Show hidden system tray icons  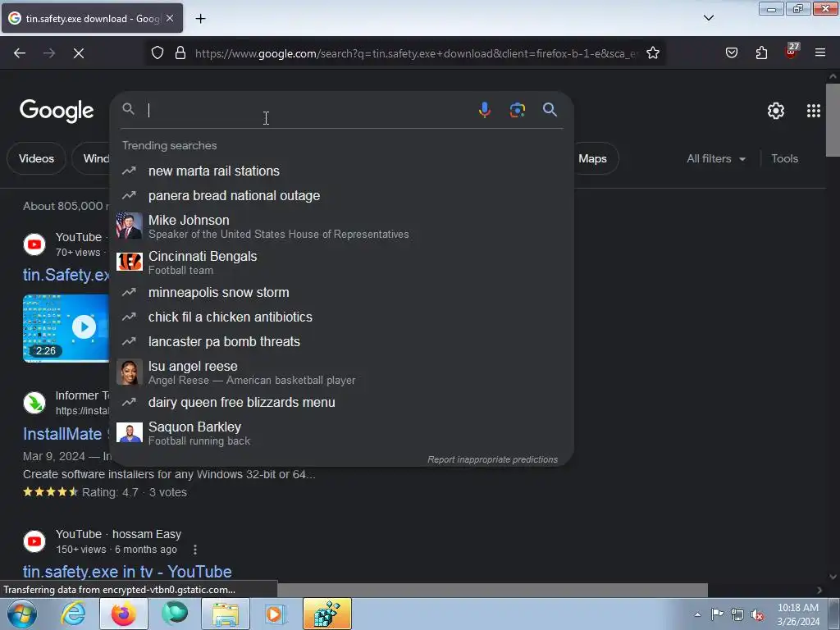697,614
